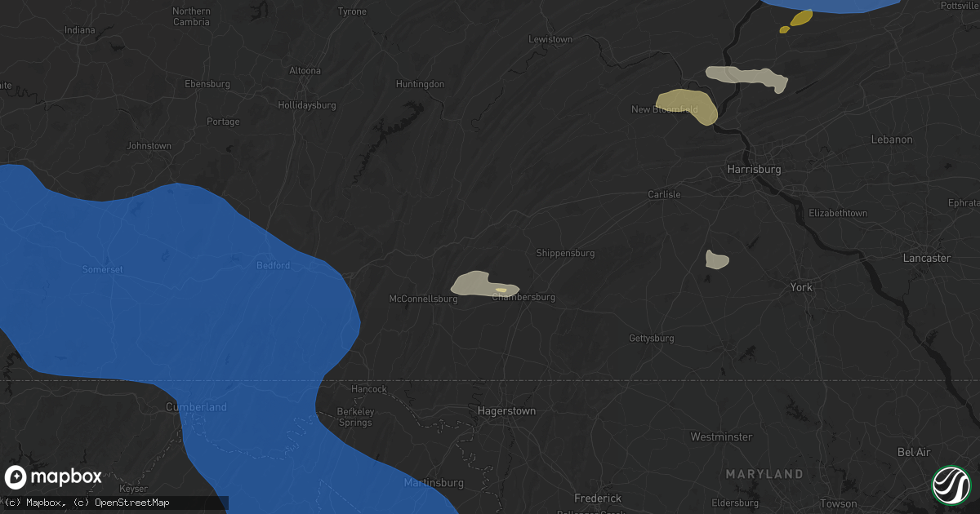Click the Lancaster city label
Image resolution: width=980 pixels, height=514 pixels.
click(926, 258)
